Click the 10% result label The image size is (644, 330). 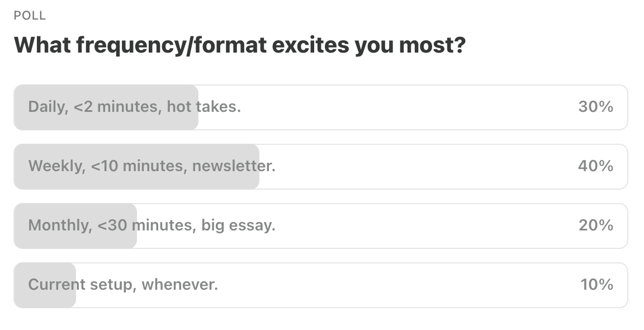(597, 284)
